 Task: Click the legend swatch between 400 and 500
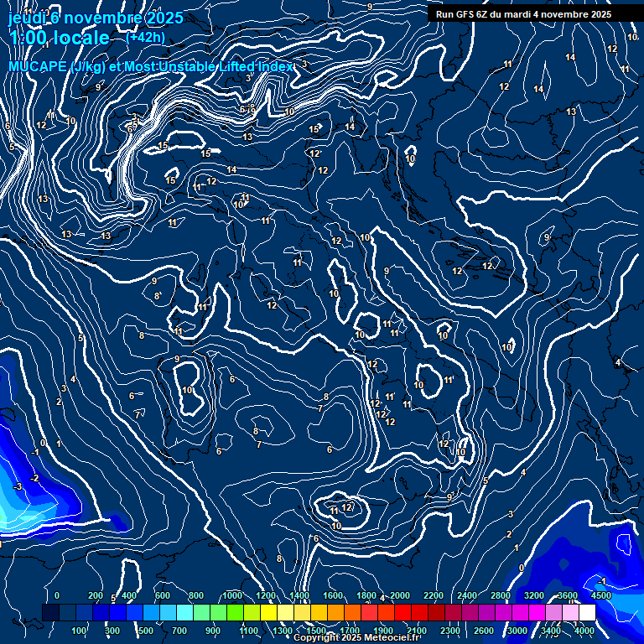135,612
